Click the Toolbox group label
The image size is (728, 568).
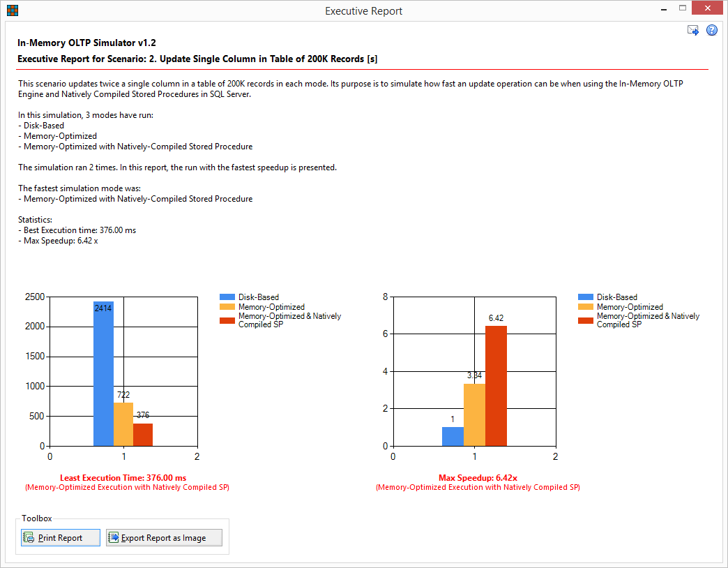pos(37,518)
